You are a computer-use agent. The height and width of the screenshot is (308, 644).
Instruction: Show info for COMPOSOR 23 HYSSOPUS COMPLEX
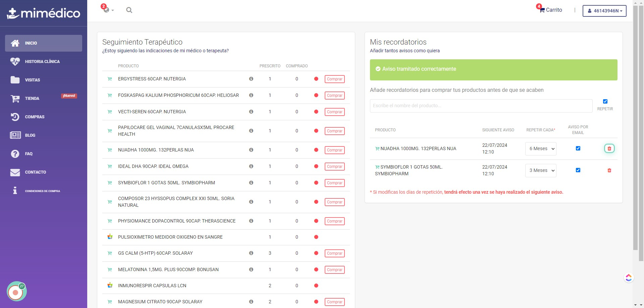click(x=251, y=202)
